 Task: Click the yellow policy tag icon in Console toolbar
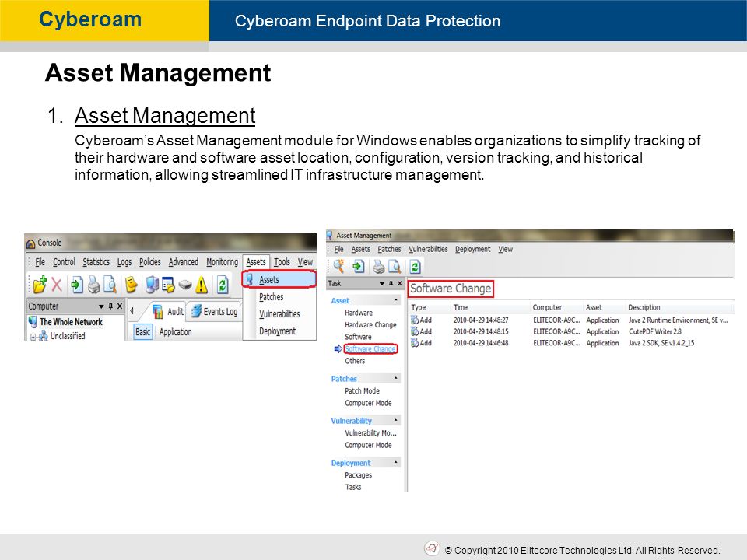click(x=131, y=285)
